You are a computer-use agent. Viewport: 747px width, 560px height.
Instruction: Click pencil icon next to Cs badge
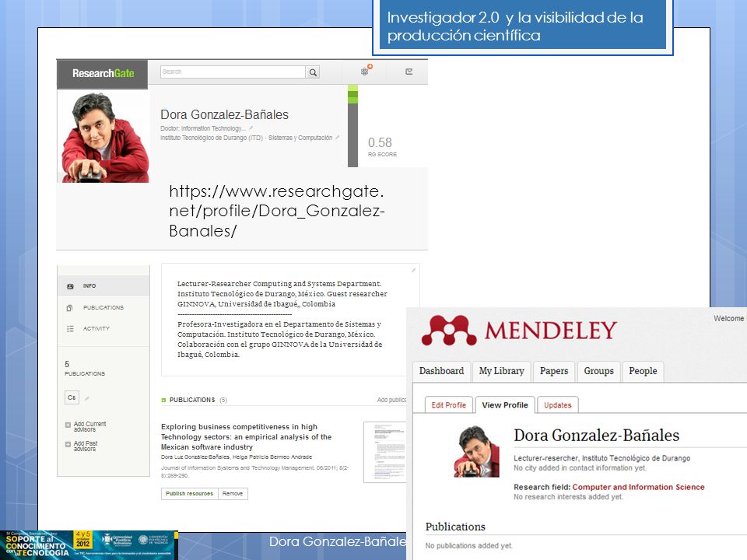pos(86,398)
